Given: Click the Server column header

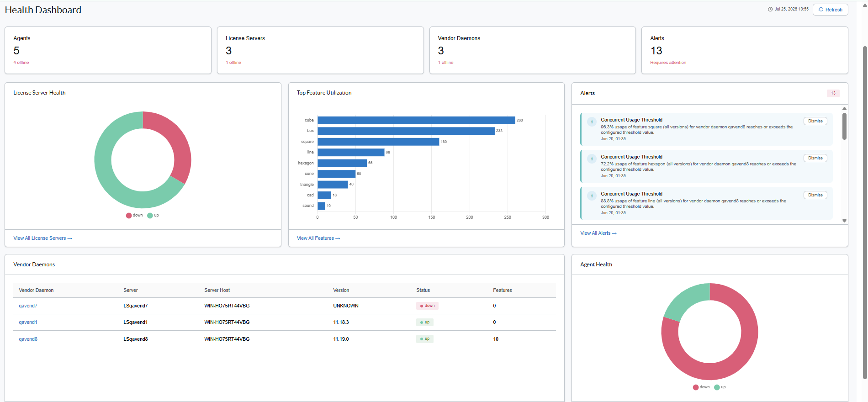Looking at the screenshot, I should click(131, 291).
